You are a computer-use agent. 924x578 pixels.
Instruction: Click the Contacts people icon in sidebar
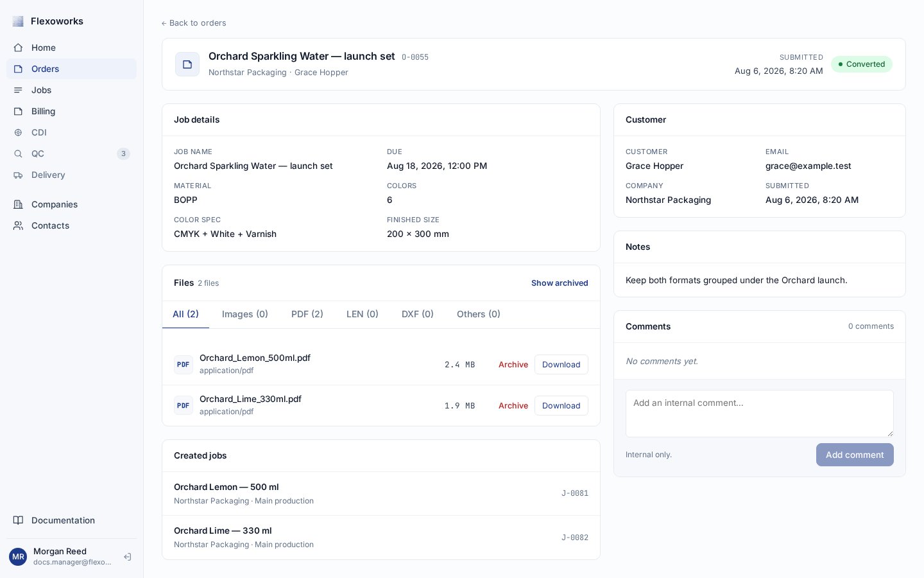pos(18,225)
